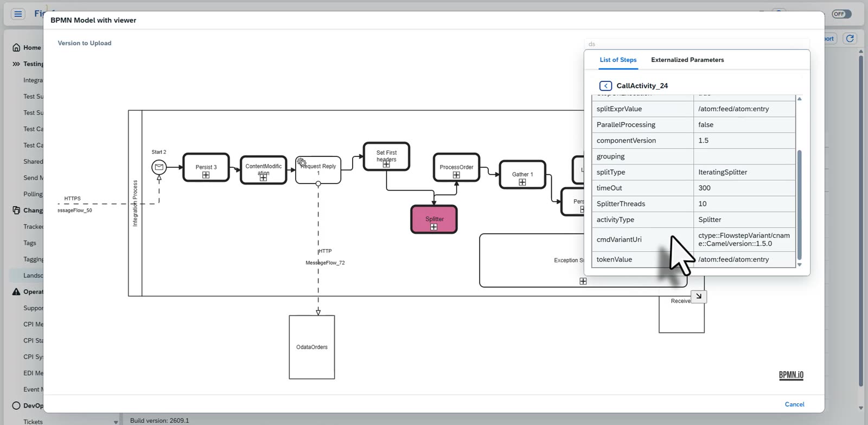868x425 pixels.
Task: Click the Home icon in the sidebar
Action: point(16,48)
